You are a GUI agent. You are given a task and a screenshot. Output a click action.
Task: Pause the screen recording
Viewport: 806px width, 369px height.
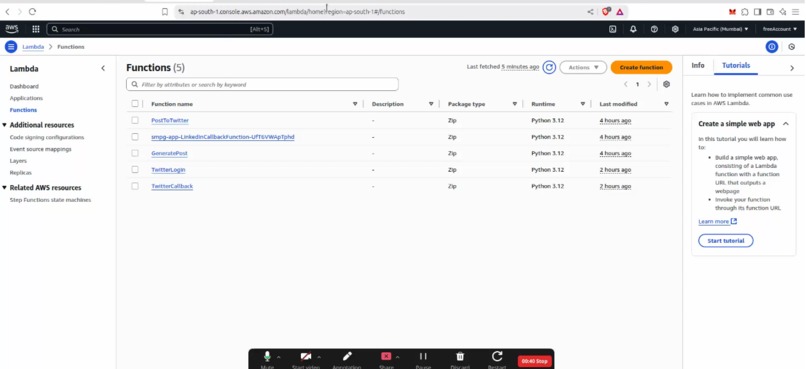[423, 358]
